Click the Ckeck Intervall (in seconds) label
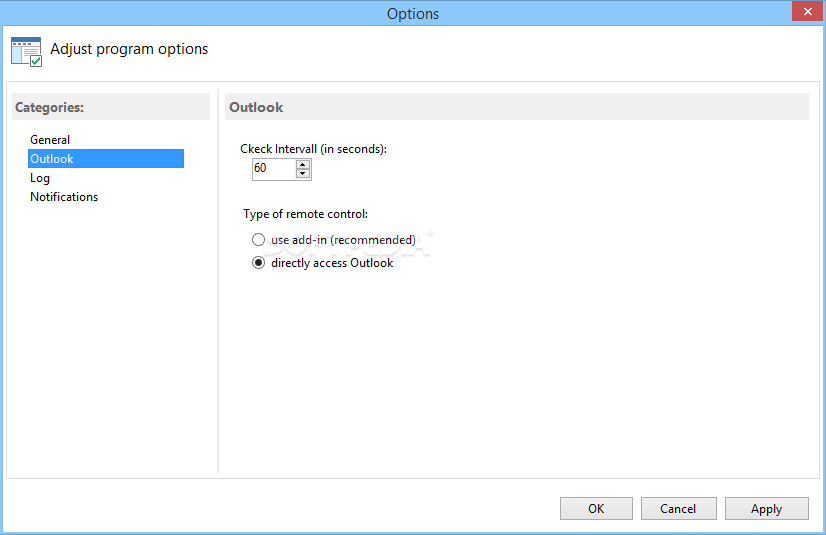The image size is (826, 535). [x=313, y=149]
